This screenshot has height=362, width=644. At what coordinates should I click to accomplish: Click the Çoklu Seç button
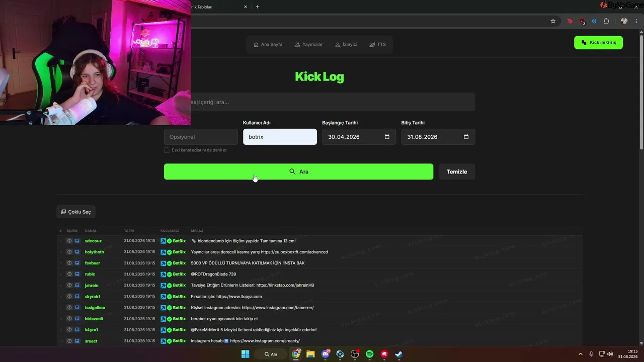(76, 212)
